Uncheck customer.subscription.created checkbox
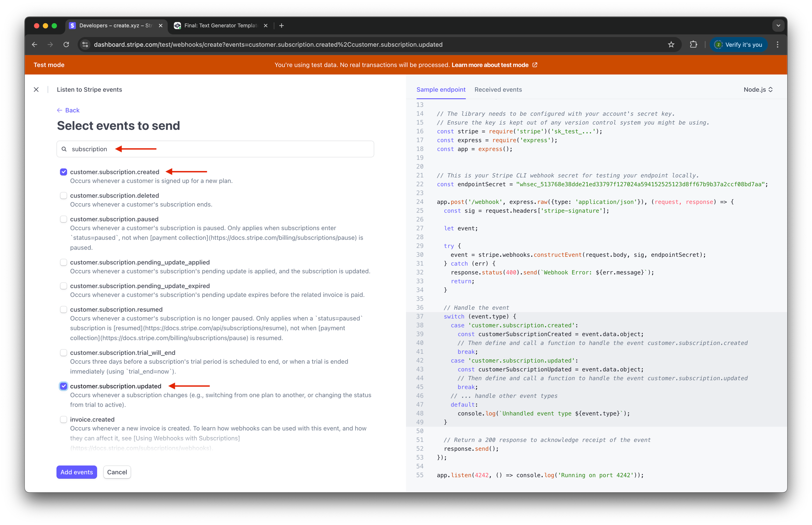812x525 pixels. pyautogui.click(x=63, y=172)
